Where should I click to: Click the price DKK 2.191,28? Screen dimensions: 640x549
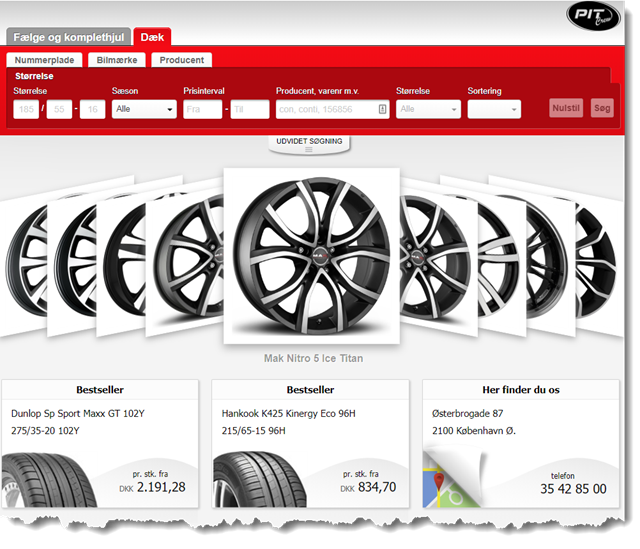152,487
